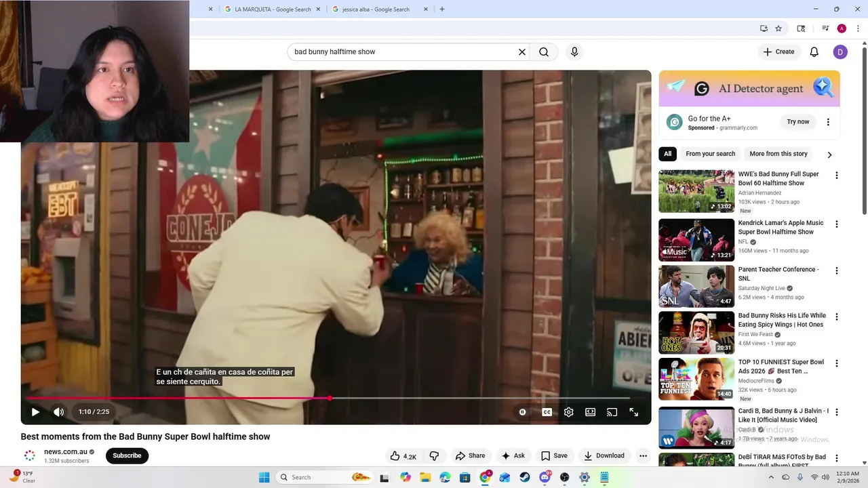The image size is (868, 488).
Task: Dislike the video with thumbs down
Action: coord(434,456)
